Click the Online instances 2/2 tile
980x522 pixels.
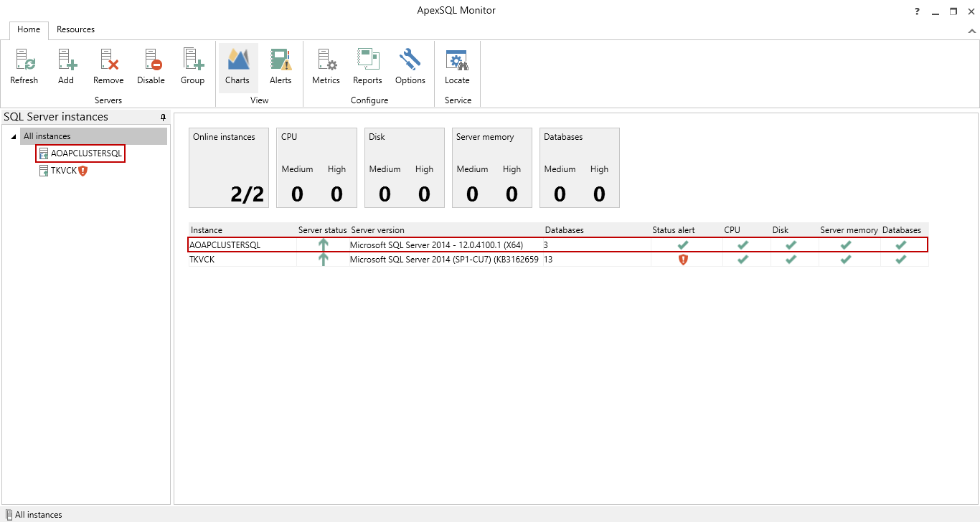[x=229, y=168]
